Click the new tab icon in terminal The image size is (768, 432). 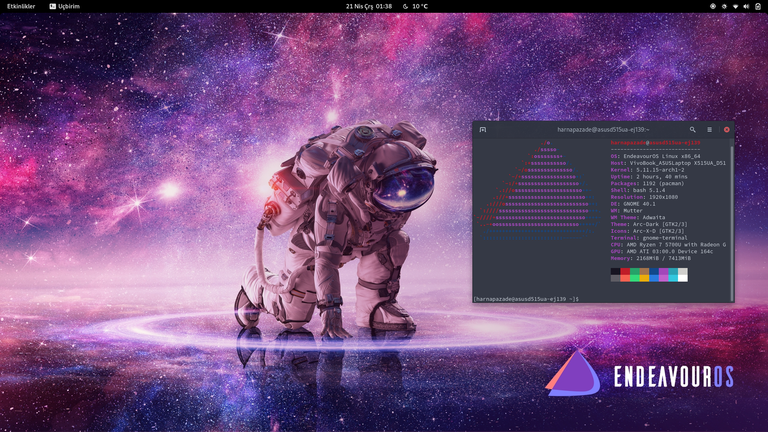483,129
